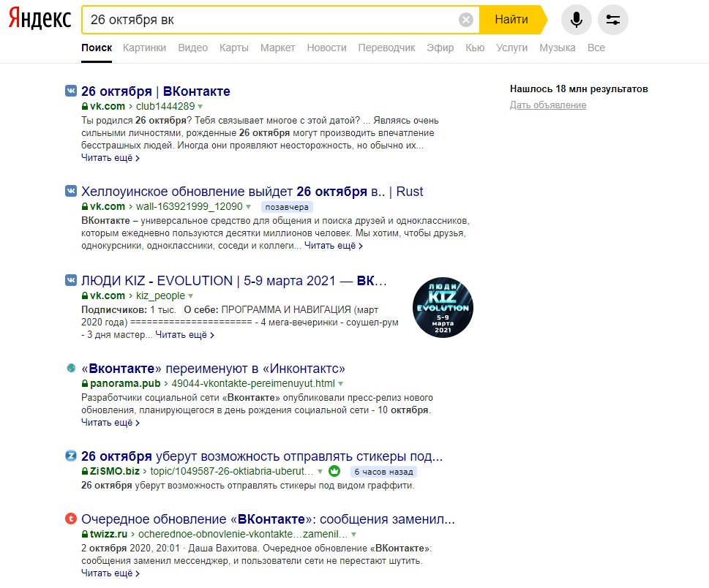Open wall-163921999_12090 URL path link
709x588 pixels.
pyautogui.click(x=190, y=206)
